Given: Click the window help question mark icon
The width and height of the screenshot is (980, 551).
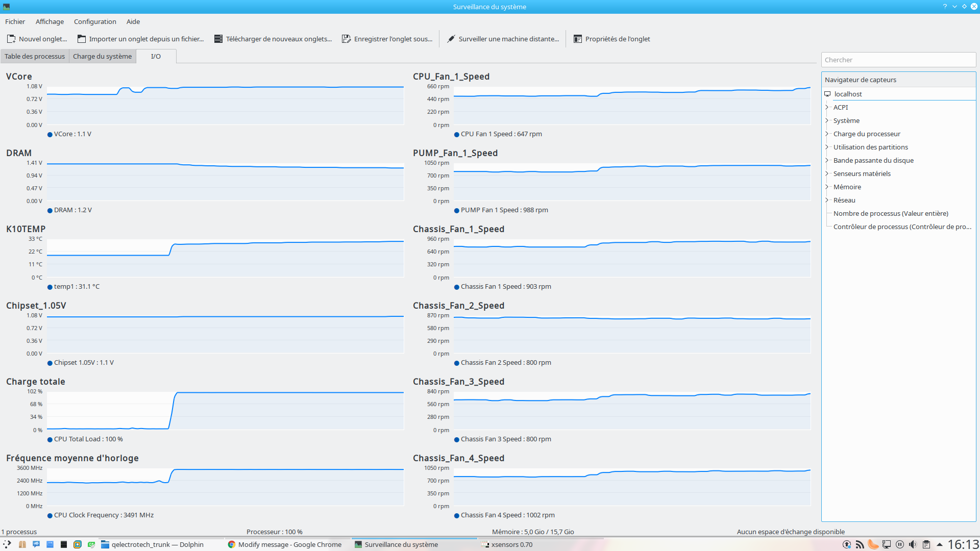Looking at the screenshot, I should pyautogui.click(x=945, y=7).
